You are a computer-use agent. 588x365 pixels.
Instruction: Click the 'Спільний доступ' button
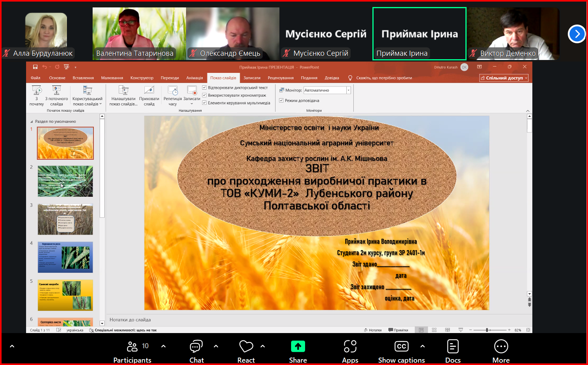point(504,78)
